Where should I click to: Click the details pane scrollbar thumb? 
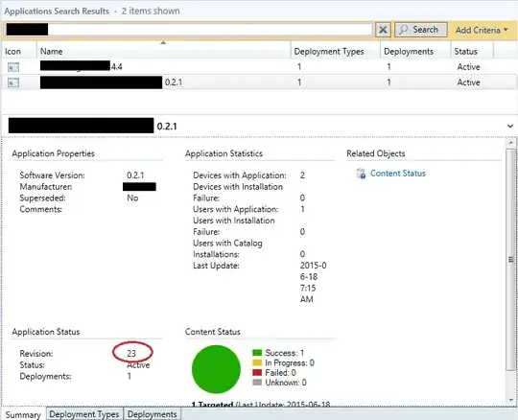point(511,260)
